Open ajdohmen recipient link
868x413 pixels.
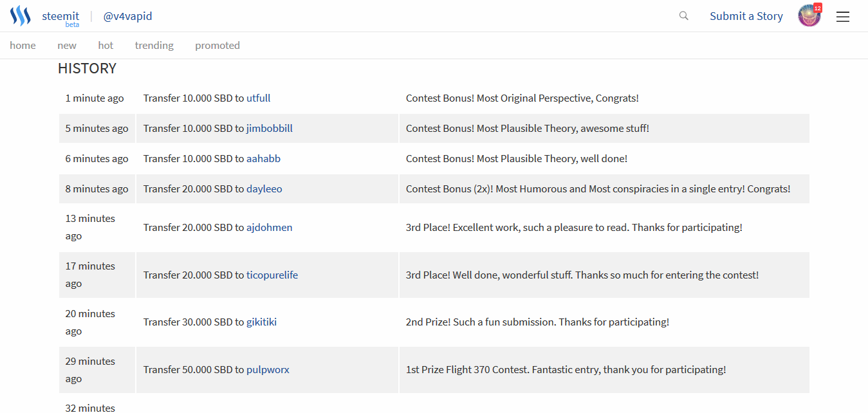(x=270, y=228)
